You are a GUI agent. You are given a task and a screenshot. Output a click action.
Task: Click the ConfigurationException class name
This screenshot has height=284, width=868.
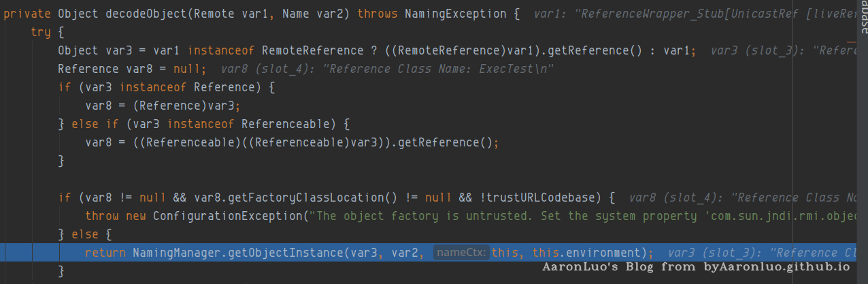click(227, 216)
